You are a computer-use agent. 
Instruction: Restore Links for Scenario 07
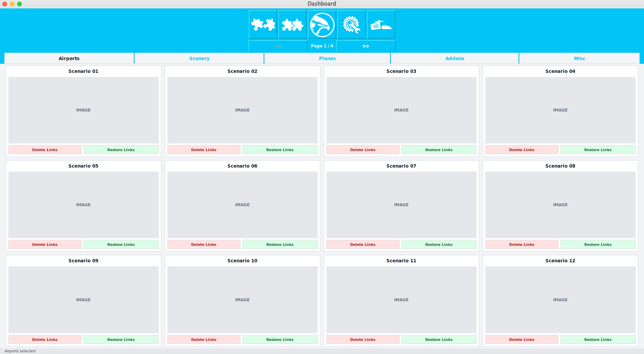point(439,245)
